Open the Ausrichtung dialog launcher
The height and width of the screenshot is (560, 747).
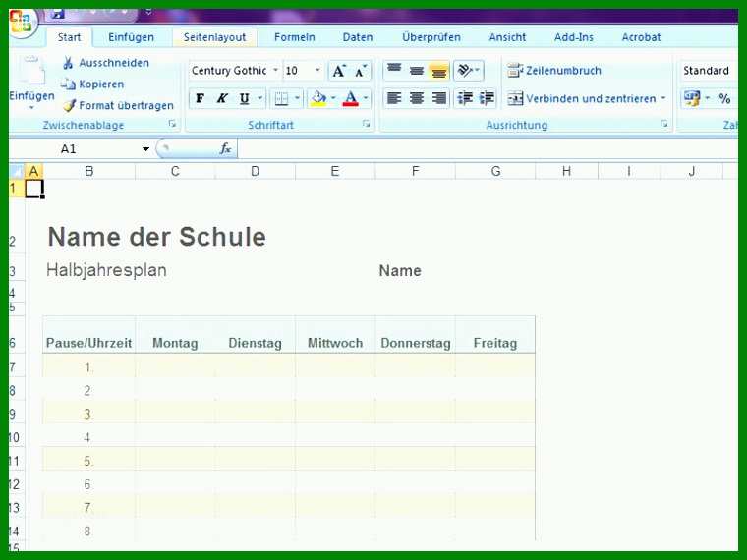pos(663,124)
